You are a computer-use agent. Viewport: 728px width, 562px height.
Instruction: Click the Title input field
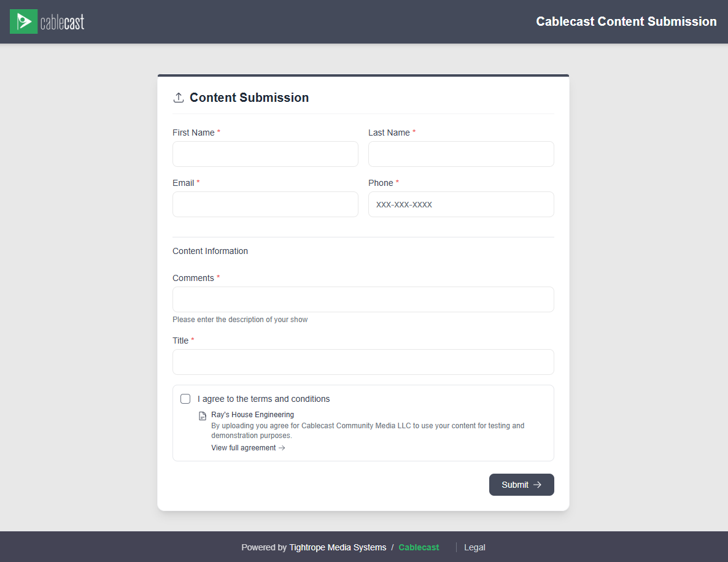click(x=363, y=362)
